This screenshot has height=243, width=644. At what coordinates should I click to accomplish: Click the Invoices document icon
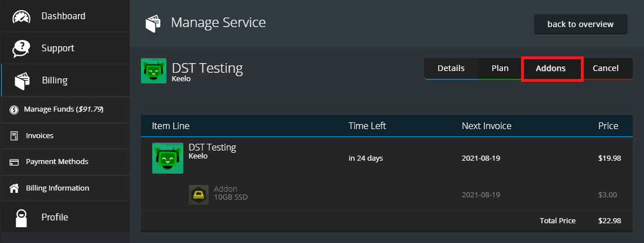[x=14, y=136]
